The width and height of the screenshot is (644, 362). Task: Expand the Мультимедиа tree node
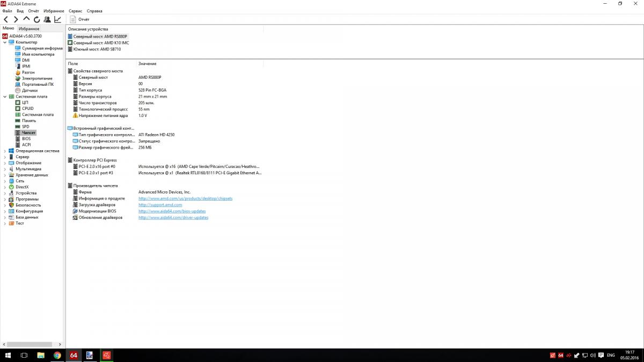coord(5,169)
